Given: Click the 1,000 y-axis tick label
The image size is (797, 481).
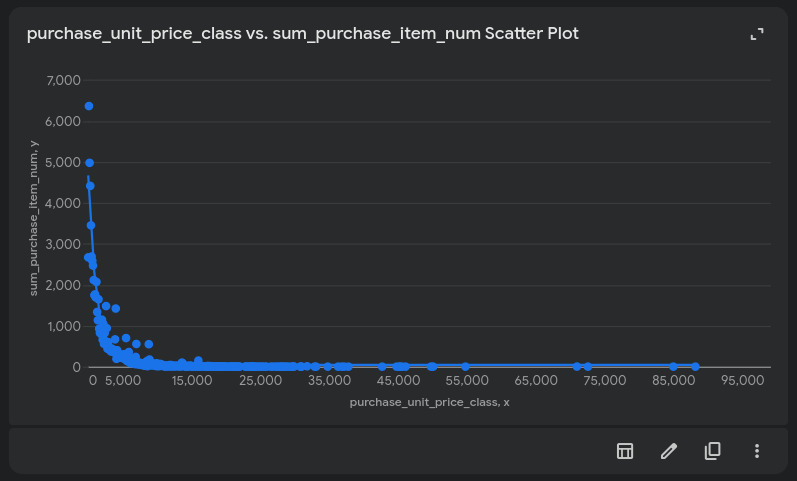Looking at the screenshot, I should [x=63, y=326].
